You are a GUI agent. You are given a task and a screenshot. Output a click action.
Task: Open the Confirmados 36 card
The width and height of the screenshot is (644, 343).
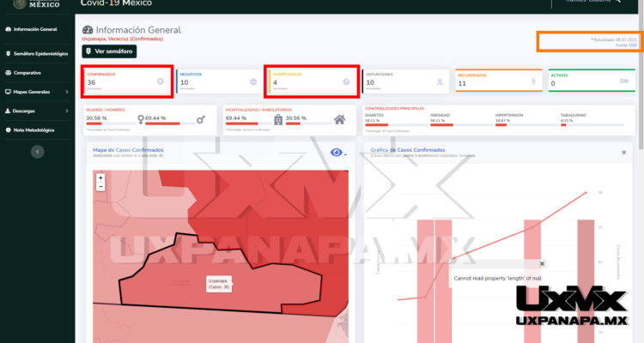pos(127,81)
